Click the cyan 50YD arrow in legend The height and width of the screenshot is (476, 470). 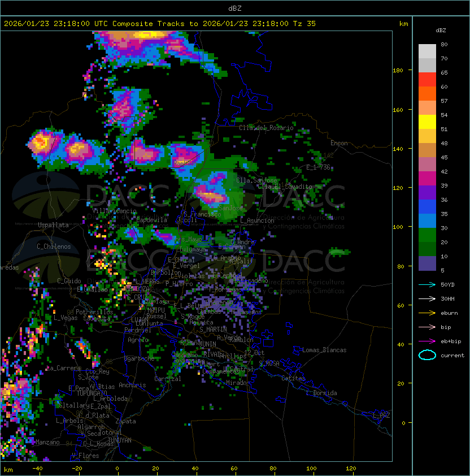click(427, 284)
